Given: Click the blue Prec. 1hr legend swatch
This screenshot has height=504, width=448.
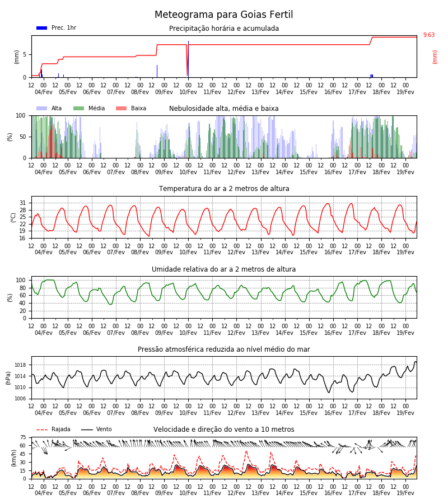Looking at the screenshot, I should (42, 28).
